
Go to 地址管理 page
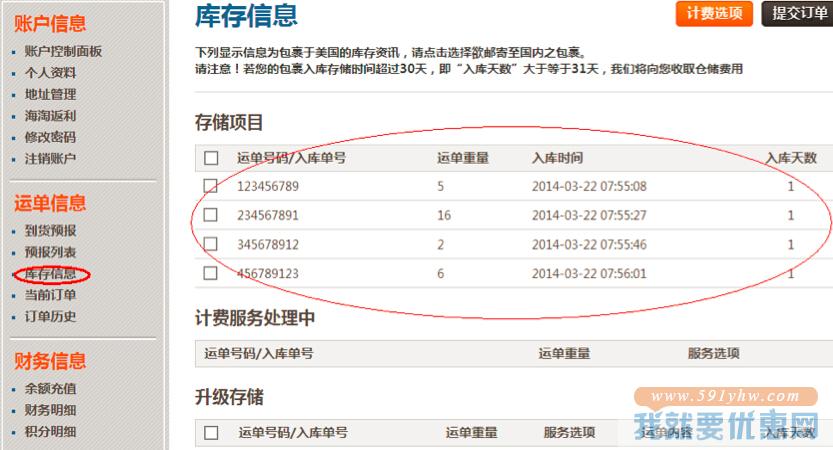click(50, 95)
